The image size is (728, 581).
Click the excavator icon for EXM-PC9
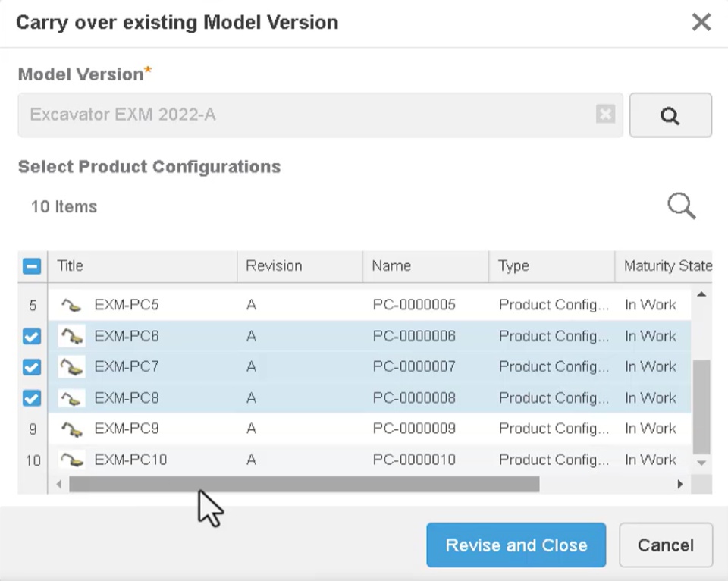[x=71, y=429]
